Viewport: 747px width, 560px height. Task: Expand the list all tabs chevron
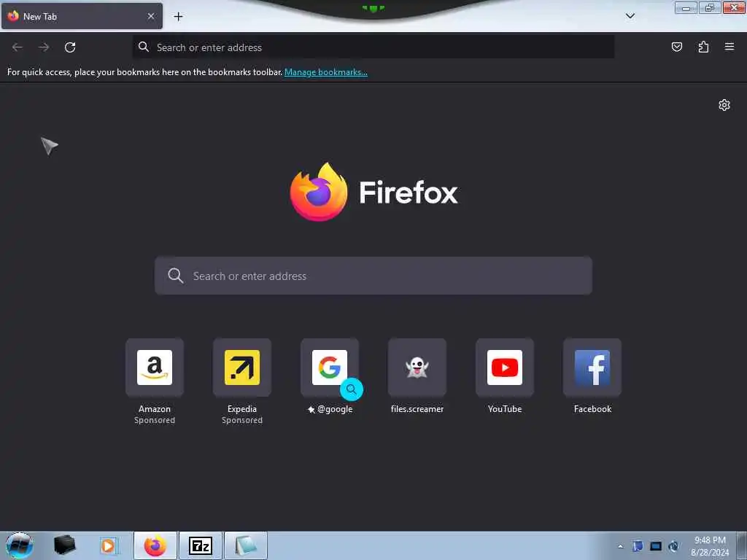coord(630,16)
